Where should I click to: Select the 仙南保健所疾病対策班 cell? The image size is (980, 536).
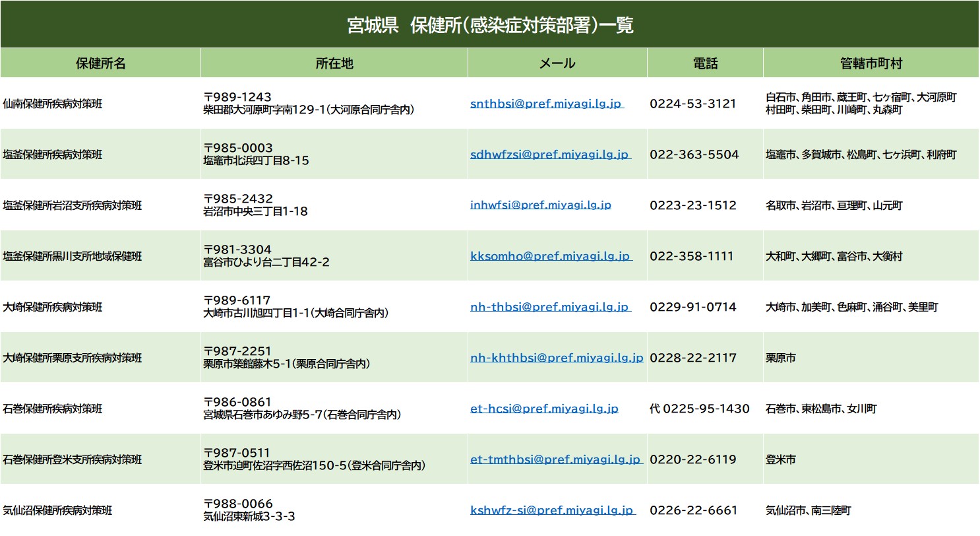tap(100, 104)
